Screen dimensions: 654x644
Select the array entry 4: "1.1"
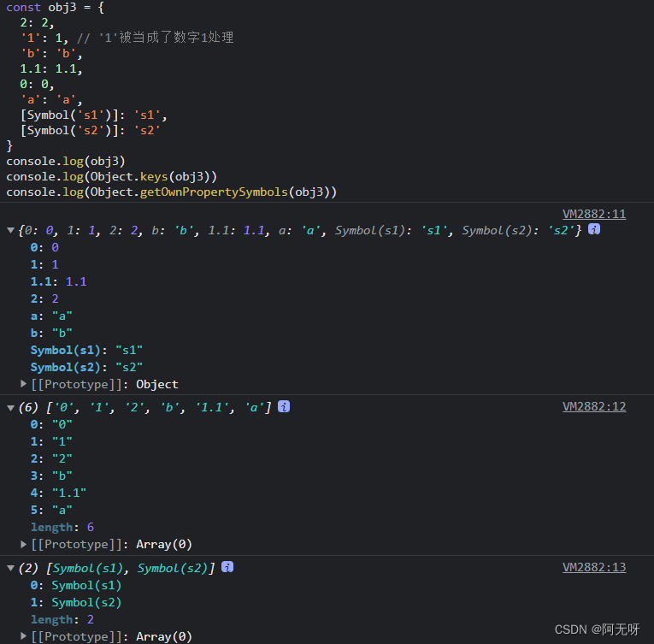pyautogui.click(x=58, y=493)
